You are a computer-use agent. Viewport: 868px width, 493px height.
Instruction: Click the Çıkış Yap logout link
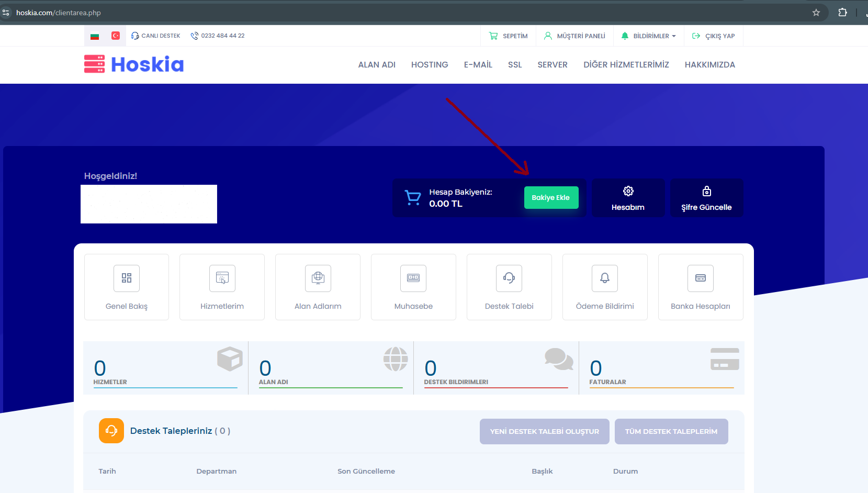714,36
